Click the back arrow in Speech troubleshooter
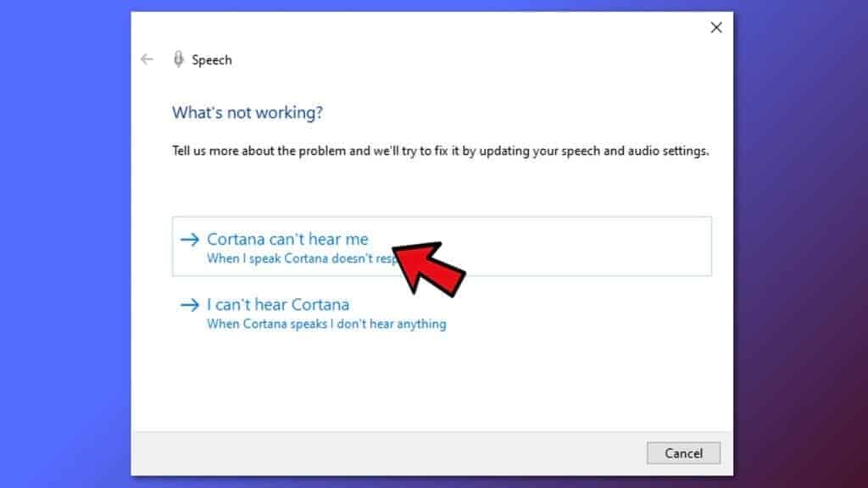The image size is (868, 488). pos(147,59)
